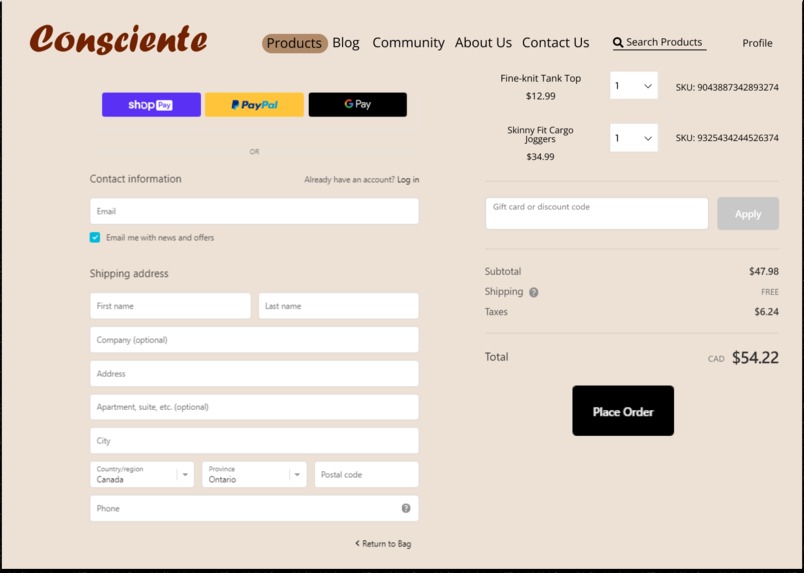The image size is (804, 573).
Task: Click the total amount $54.22
Action: (755, 358)
